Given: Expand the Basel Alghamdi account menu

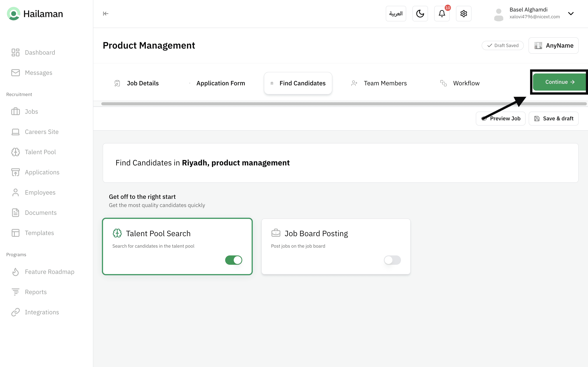Looking at the screenshot, I should (571, 14).
